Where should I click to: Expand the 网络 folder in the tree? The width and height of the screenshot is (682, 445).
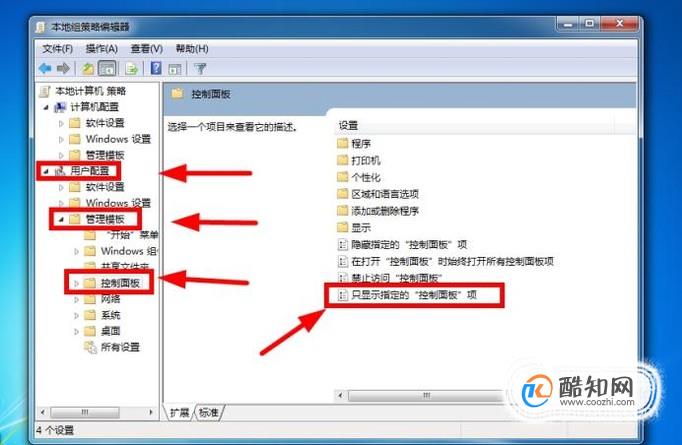point(76,299)
